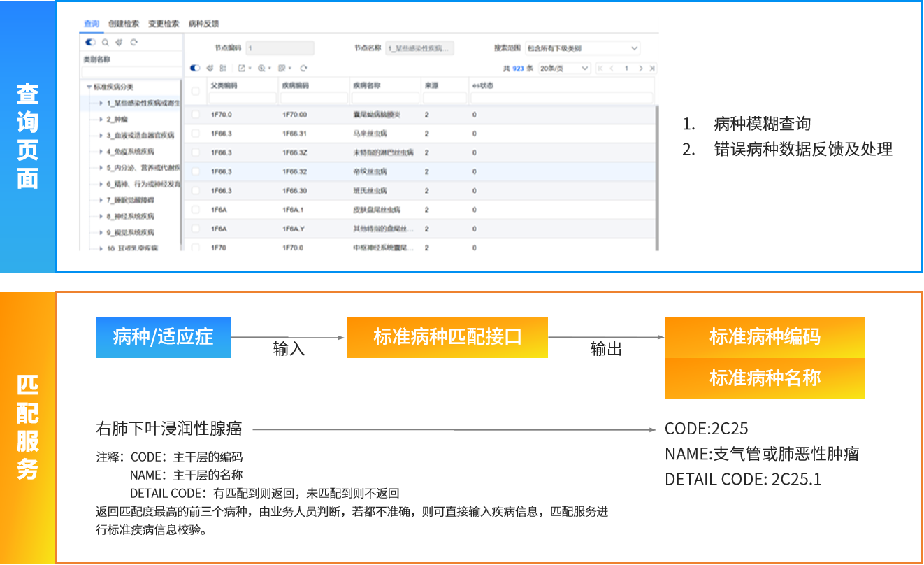Open the 搜索范围 dropdown
The width and height of the screenshot is (924, 565).
582,48
